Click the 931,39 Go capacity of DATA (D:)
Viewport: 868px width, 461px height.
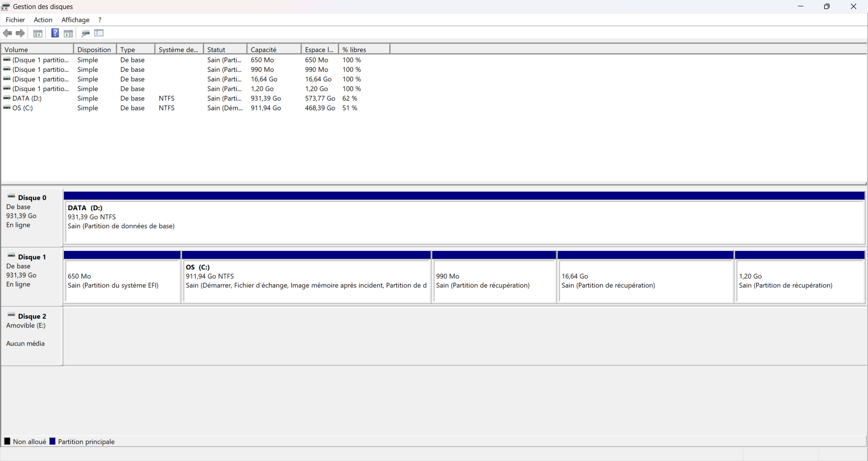pos(266,98)
